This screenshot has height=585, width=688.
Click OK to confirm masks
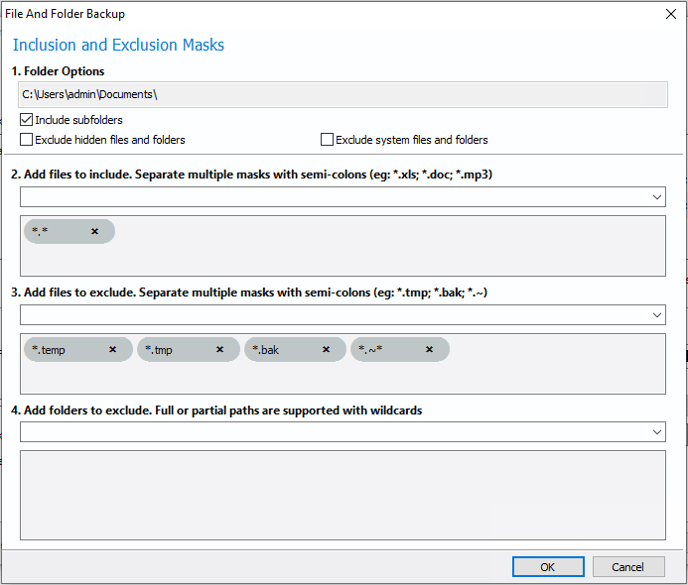(x=548, y=567)
